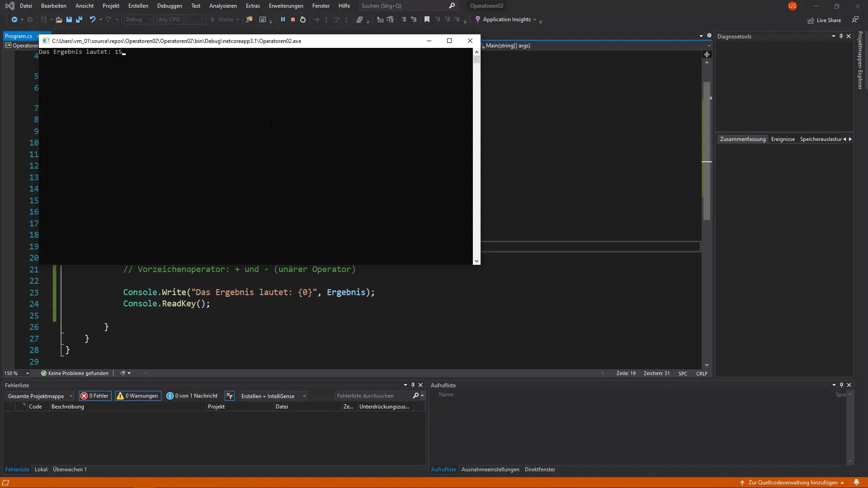The width and height of the screenshot is (868, 488).
Task: Click the feedback icon next to Live Share
Action: click(855, 19)
